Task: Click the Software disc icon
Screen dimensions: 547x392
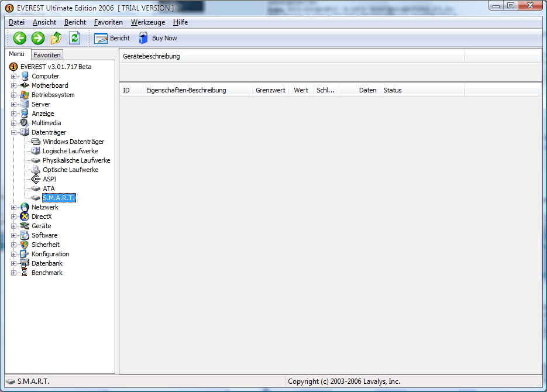Action: (x=25, y=235)
